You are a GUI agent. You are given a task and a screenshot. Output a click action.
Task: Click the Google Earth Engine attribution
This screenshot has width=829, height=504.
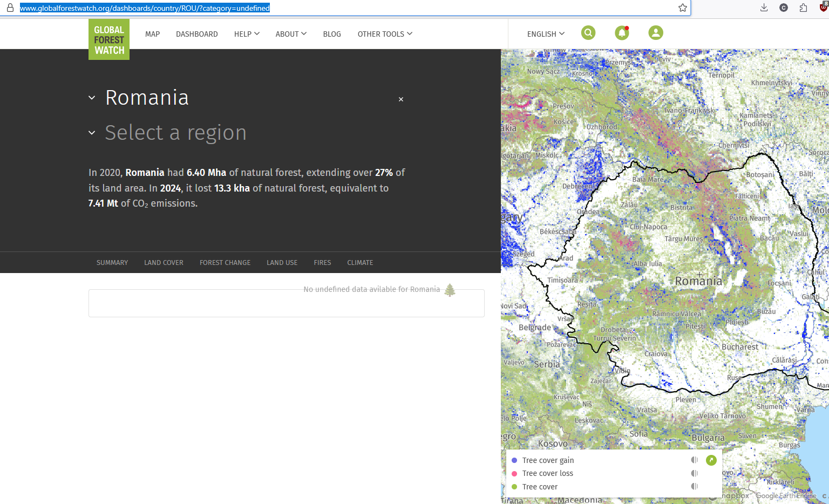[x=786, y=496]
